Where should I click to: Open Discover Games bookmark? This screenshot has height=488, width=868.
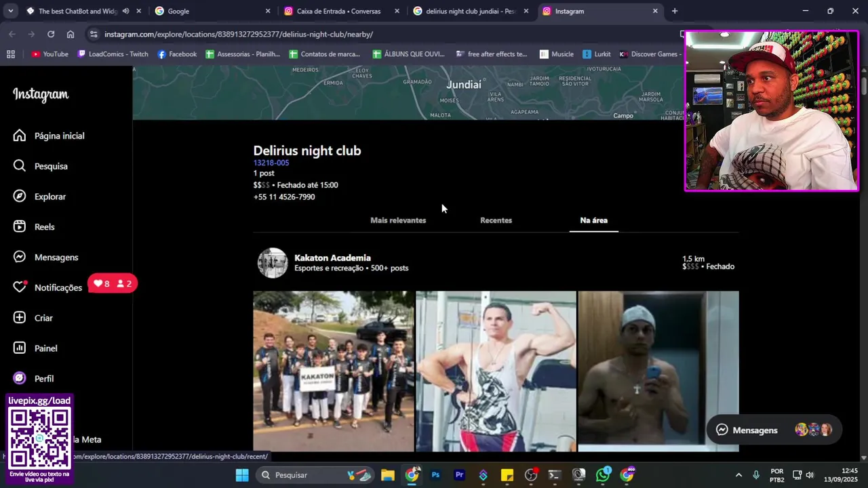pos(649,54)
